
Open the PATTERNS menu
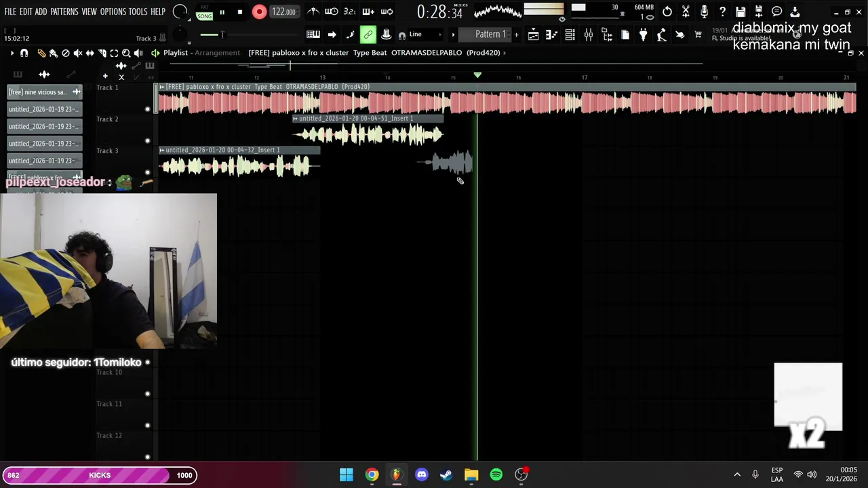coord(64,12)
